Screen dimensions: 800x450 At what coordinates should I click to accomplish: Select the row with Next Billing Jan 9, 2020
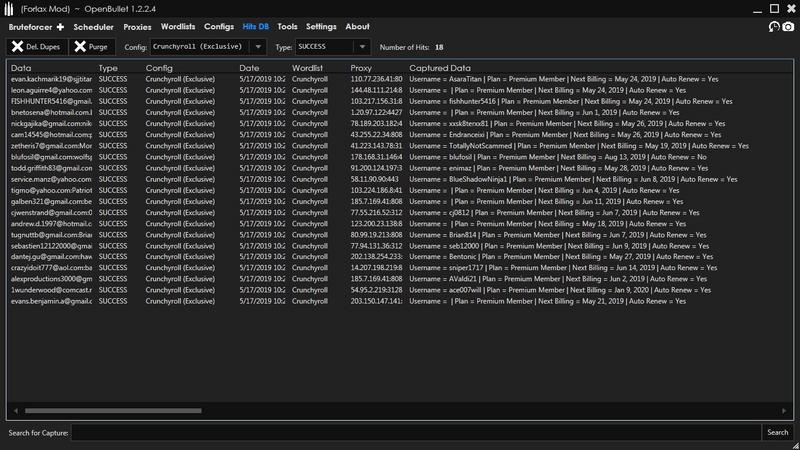click(x=400, y=290)
